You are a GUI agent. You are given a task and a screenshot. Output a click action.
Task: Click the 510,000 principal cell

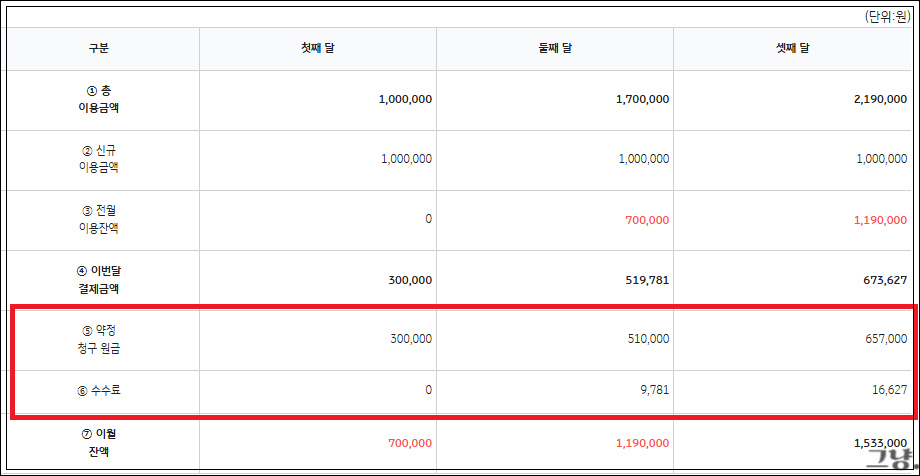pyautogui.click(x=643, y=339)
